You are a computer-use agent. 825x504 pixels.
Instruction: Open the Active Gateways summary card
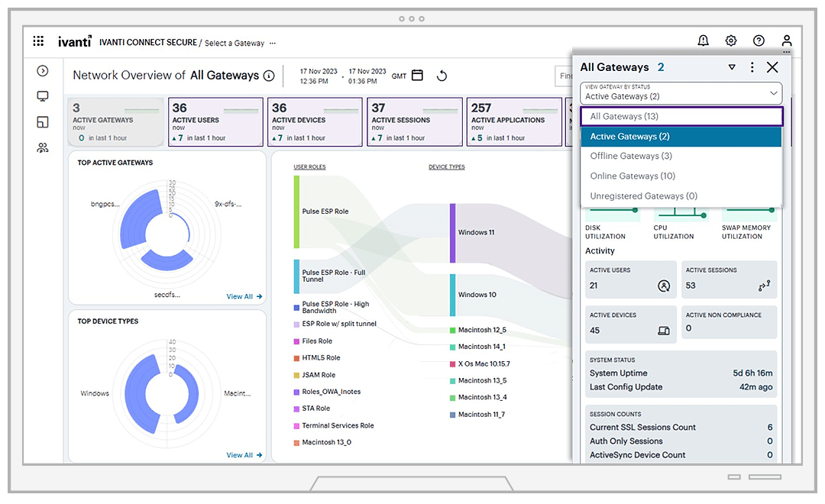coord(116,121)
